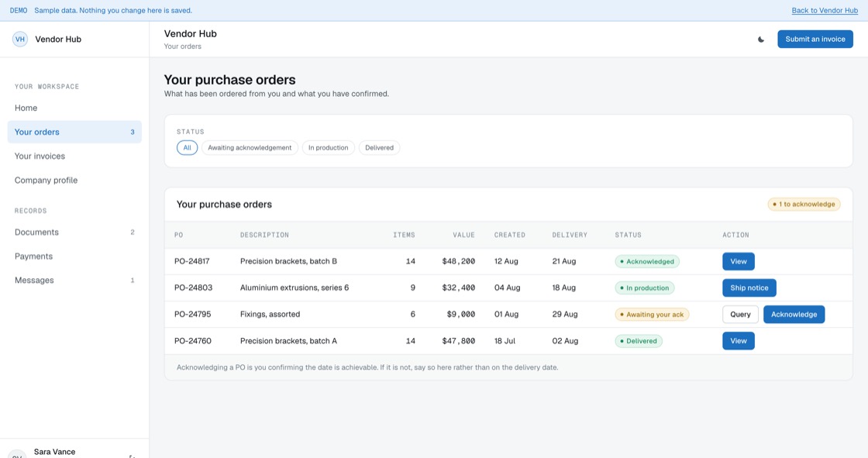The image size is (868, 458).
Task: Click Aluminium extrusions, series 6 description
Action: pos(294,288)
